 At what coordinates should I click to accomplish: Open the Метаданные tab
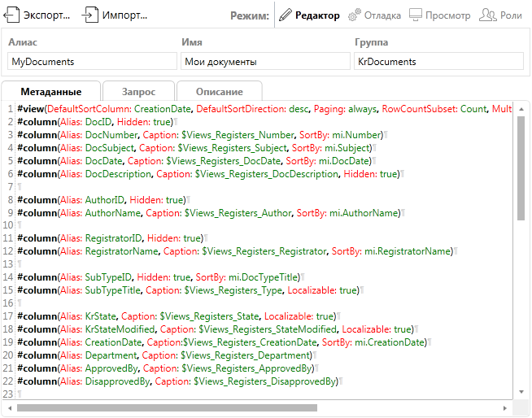click(51, 91)
